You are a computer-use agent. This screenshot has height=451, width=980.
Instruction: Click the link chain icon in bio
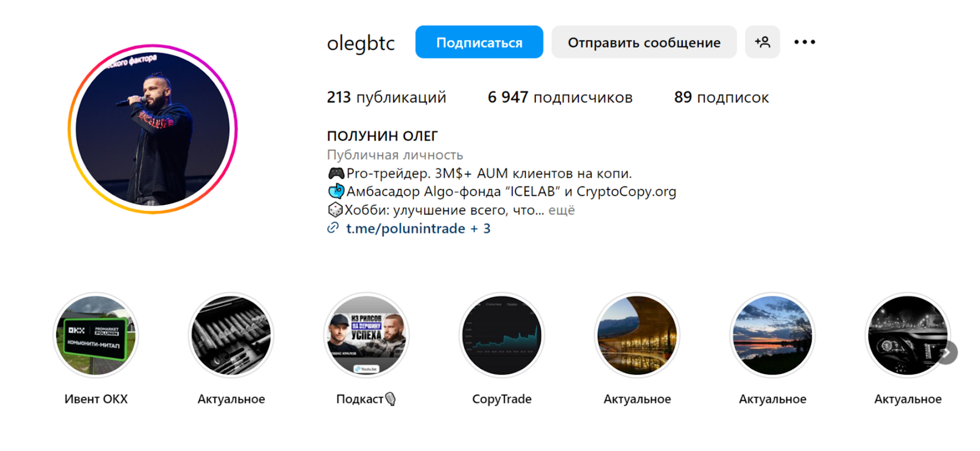pos(333,228)
